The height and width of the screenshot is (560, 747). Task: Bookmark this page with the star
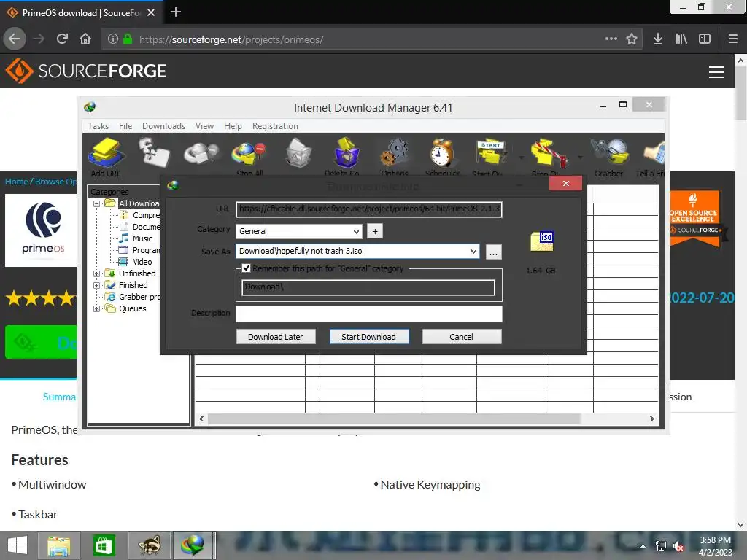[632, 39]
